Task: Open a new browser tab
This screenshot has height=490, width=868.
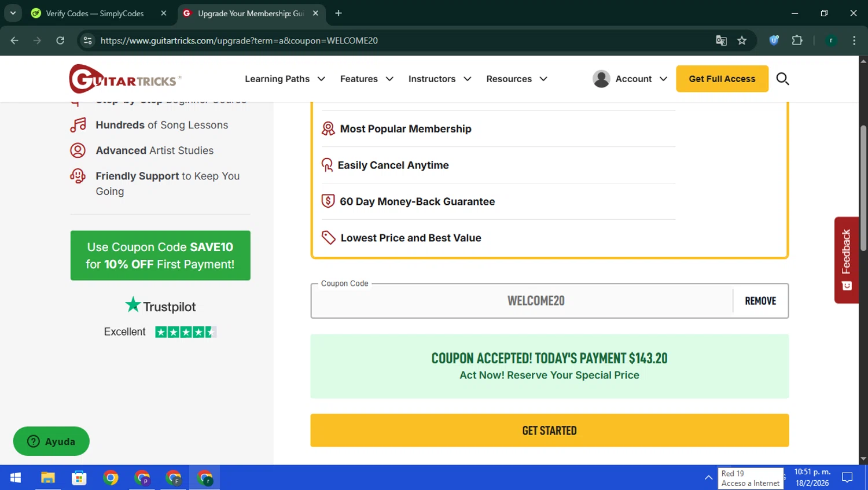Action: (339, 13)
